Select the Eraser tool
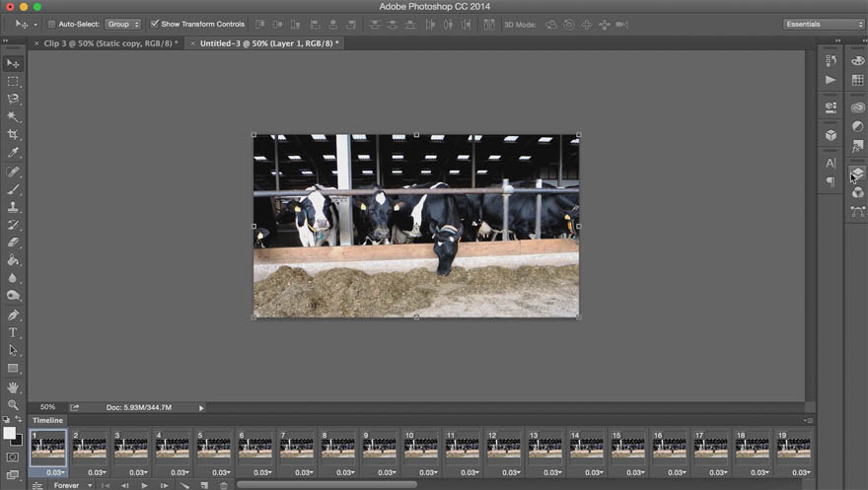The height and width of the screenshot is (490, 868). click(13, 243)
